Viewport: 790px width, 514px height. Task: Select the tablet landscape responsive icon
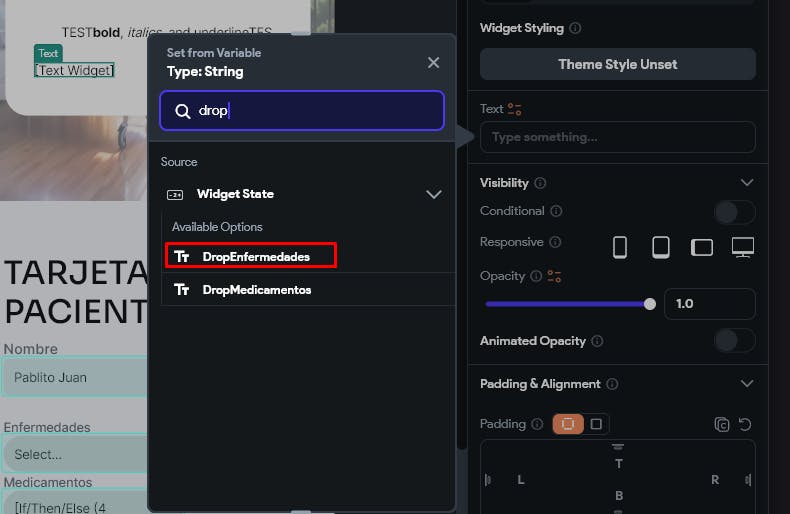coord(702,246)
